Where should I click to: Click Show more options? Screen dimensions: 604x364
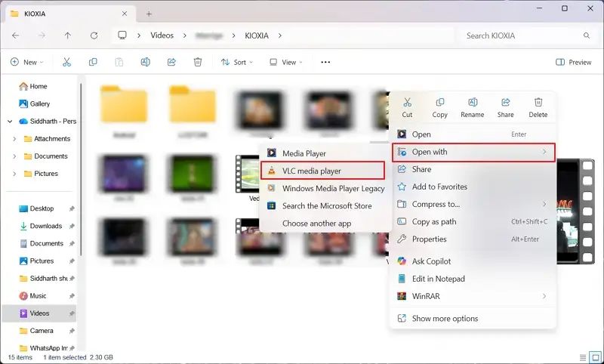(473, 319)
